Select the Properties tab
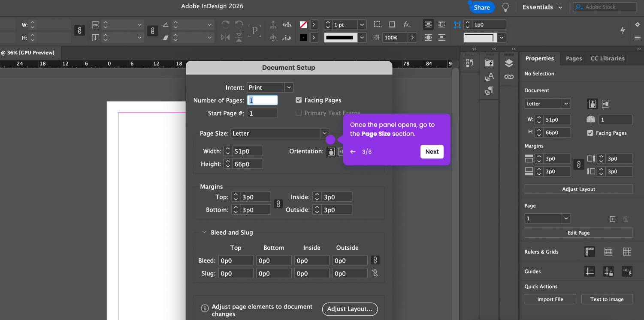 pos(540,58)
